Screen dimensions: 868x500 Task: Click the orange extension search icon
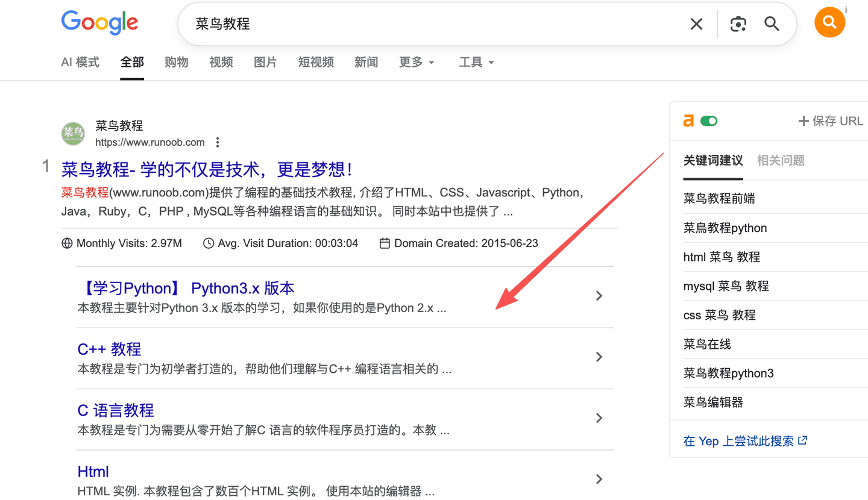coord(829,22)
